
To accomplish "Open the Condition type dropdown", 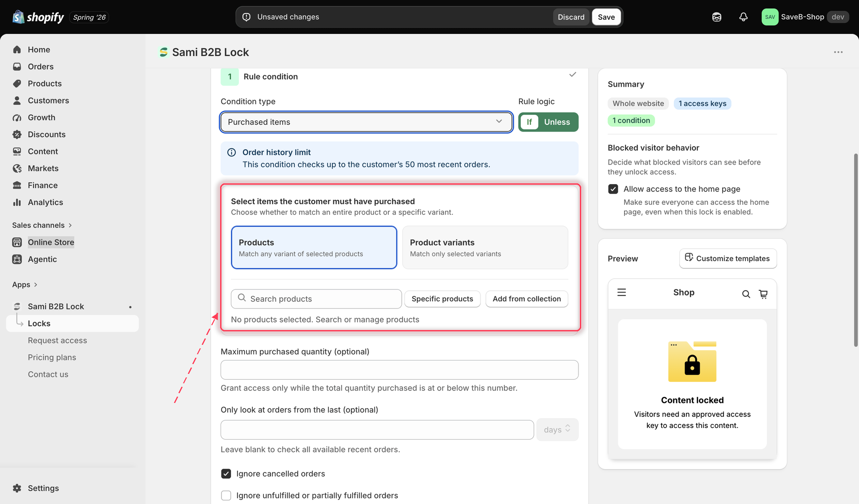I will click(x=366, y=122).
